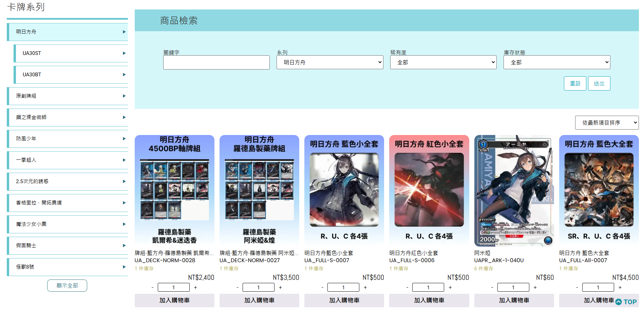
Task: Open the 依最新項目排序 sort dropdown
Action: [607, 123]
